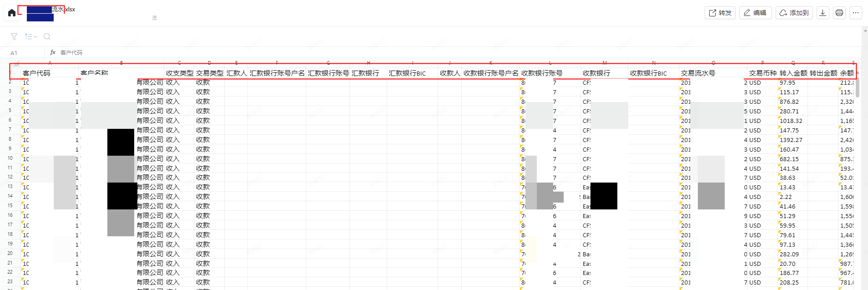868x290 pixels.
Task: Click the fx function icon
Action: coord(53,53)
